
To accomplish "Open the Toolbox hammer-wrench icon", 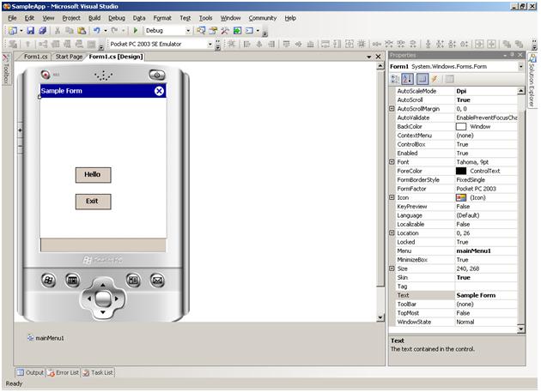I will [x=225, y=31].
